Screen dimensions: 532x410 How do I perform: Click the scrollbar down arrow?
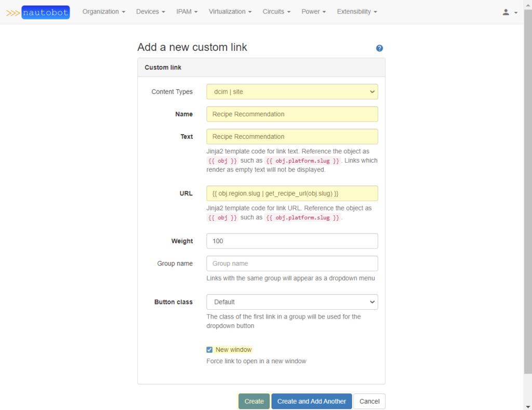pyautogui.click(x=528, y=406)
